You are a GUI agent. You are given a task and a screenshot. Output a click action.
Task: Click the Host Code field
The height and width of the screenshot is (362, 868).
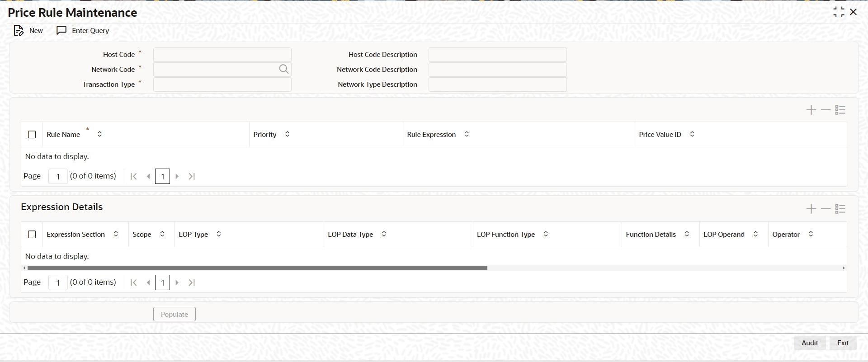coord(222,55)
